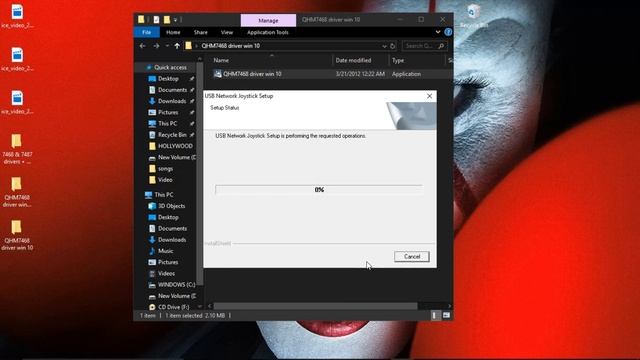The width and height of the screenshot is (640, 360).
Task: Click the quick access toolbar properties icon
Action: coord(156,20)
